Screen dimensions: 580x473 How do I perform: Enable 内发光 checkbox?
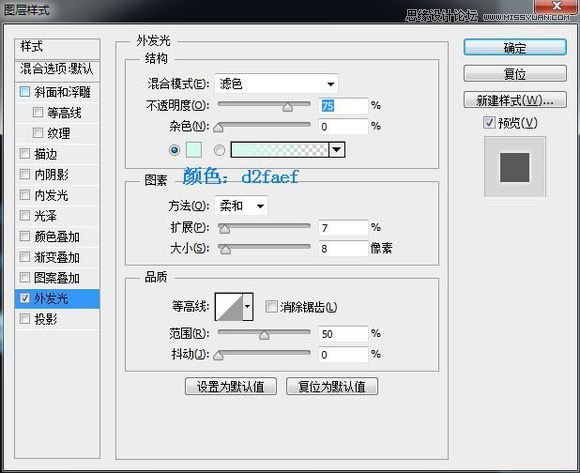coord(25,195)
